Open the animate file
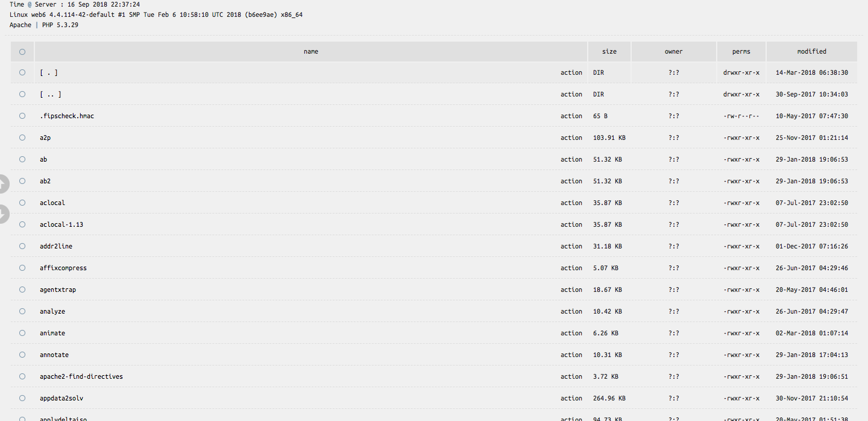This screenshot has width=868, height=421. (x=52, y=333)
